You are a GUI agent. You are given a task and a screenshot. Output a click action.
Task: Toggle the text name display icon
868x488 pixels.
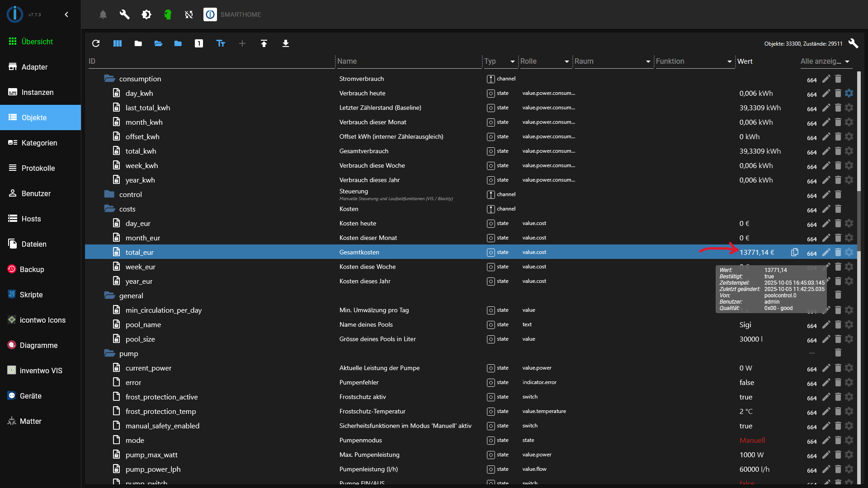221,43
